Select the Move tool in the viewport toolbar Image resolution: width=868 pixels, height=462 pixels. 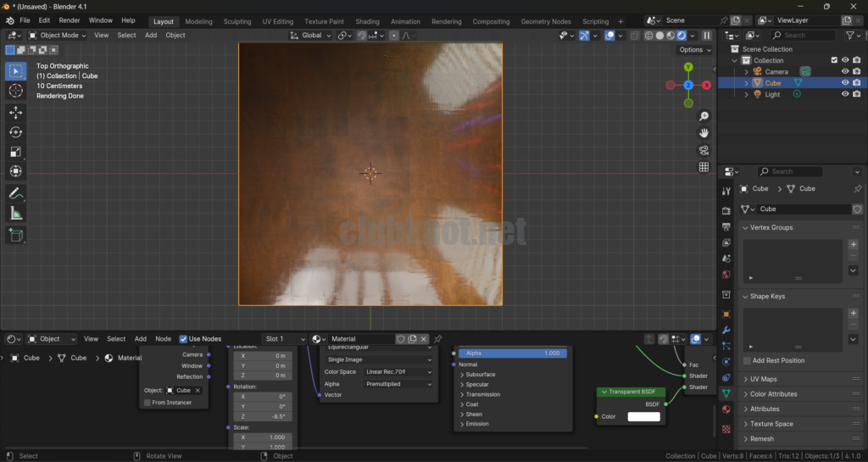(x=16, y=112)
